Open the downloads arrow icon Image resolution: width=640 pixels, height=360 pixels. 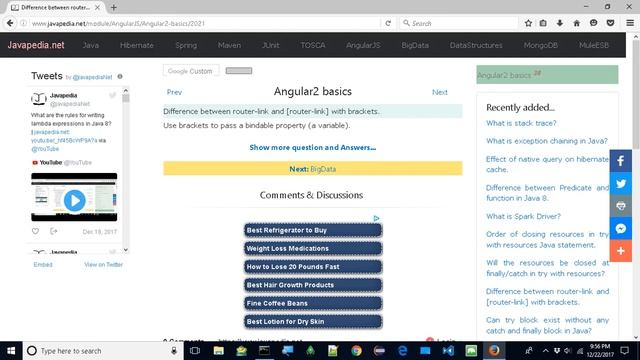pos(560,23)
